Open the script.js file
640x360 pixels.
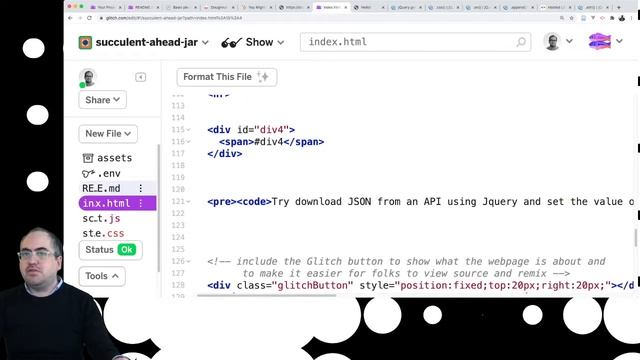click(101, 218)
